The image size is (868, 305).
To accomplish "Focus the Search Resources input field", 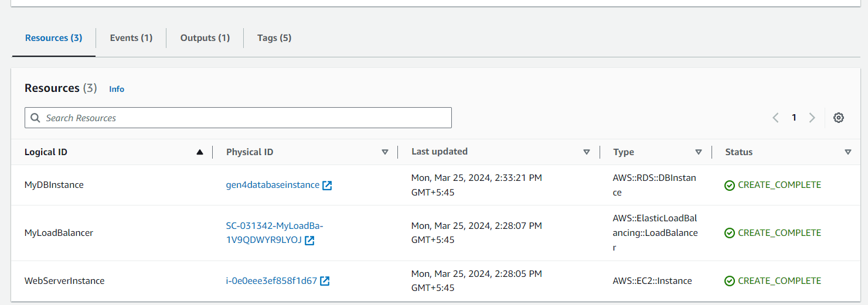I will [238, 118].
